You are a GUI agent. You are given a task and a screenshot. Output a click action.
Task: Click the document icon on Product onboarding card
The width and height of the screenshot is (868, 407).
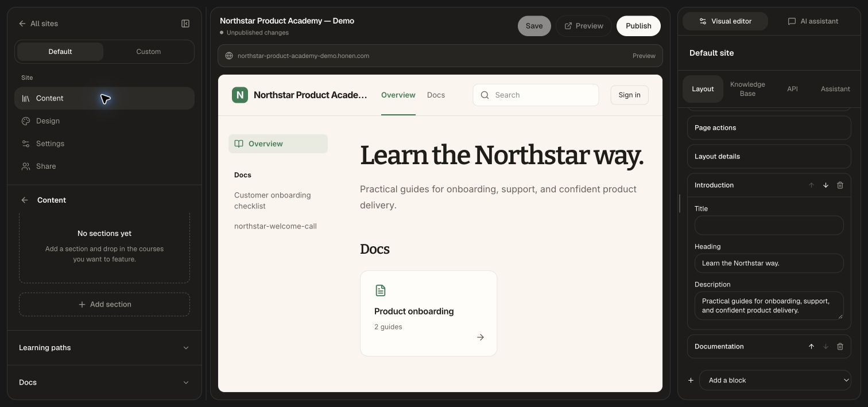click(381, 290)
